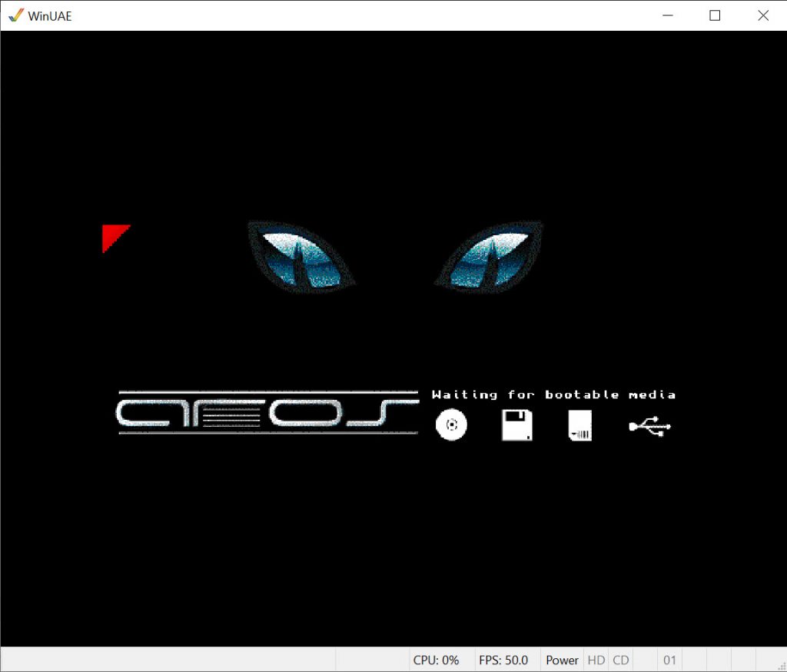Click the HD activity indicator
Image resolution: width=787 pixels, height=672 pixels.
[596, 660]
